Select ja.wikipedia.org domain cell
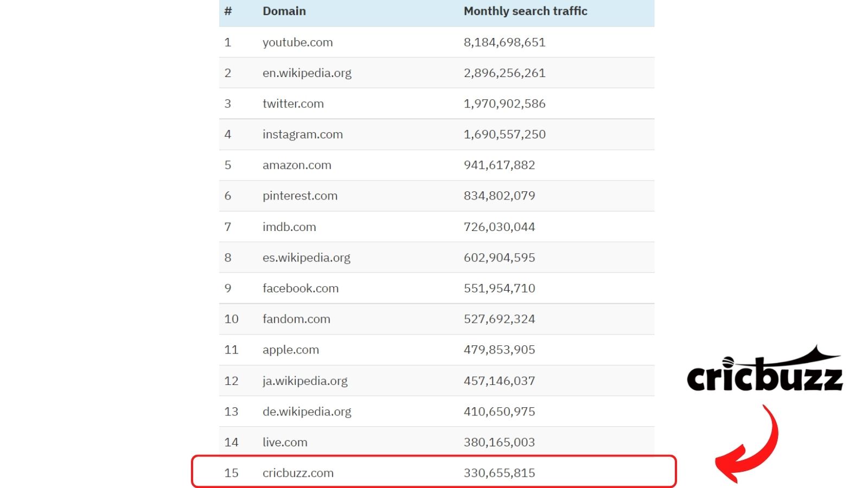The height and width of the screenshot is (488, 868). [x=305, y=381]
